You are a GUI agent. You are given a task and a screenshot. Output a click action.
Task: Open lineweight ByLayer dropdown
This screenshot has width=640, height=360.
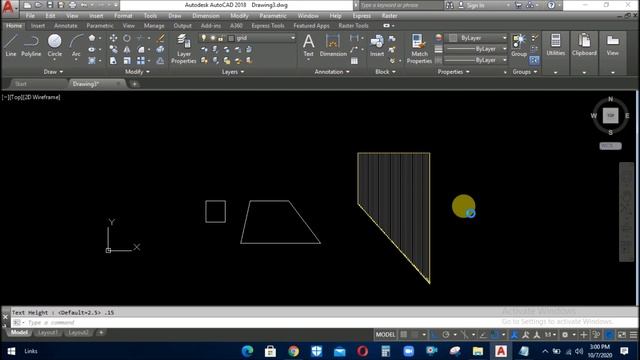(504, 49)
